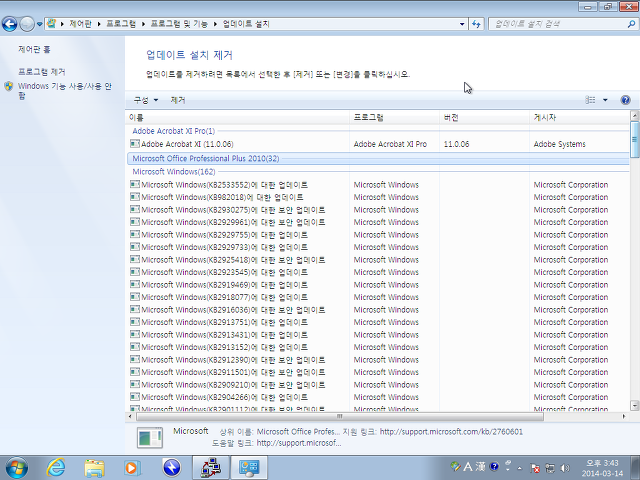Show hidden tray icons arrow

click(x=520, y=468)
